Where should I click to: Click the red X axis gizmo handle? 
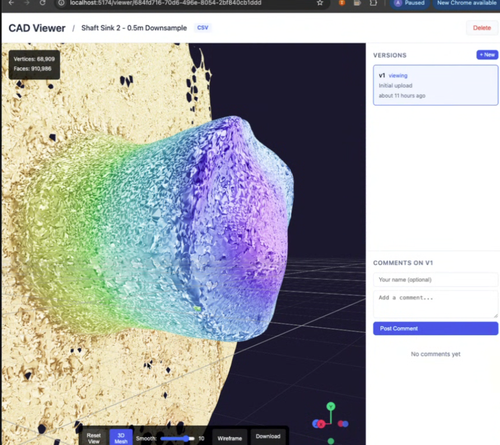point(321,424)
